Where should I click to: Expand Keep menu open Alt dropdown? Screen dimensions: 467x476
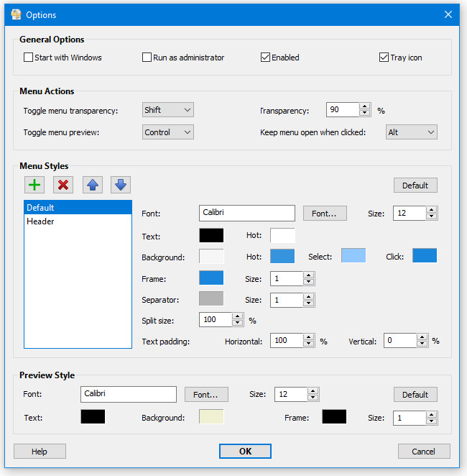point(412,132)
